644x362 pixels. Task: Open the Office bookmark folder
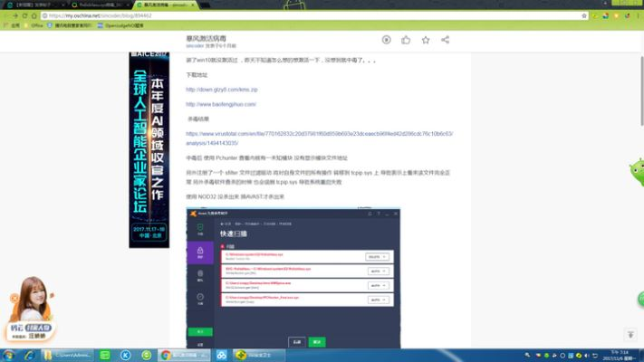(x=33, y=25)
